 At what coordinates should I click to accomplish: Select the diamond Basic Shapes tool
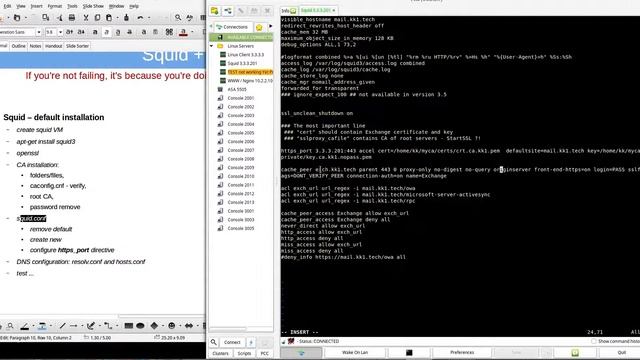coord(154,326)
